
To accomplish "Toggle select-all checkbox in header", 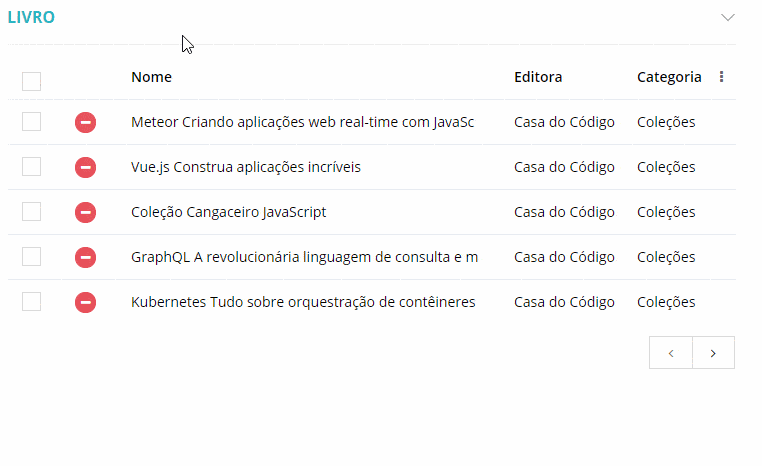I will tap(32, 81).
